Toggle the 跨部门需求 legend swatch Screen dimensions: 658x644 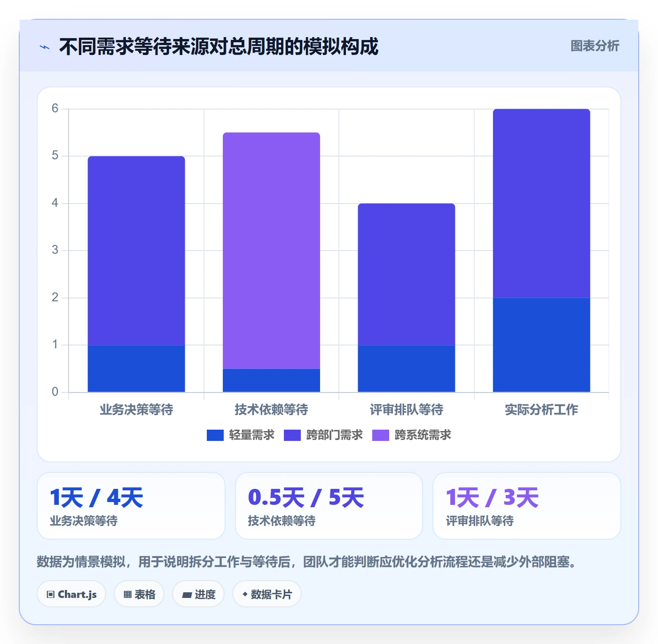click(x=292, y=435)
